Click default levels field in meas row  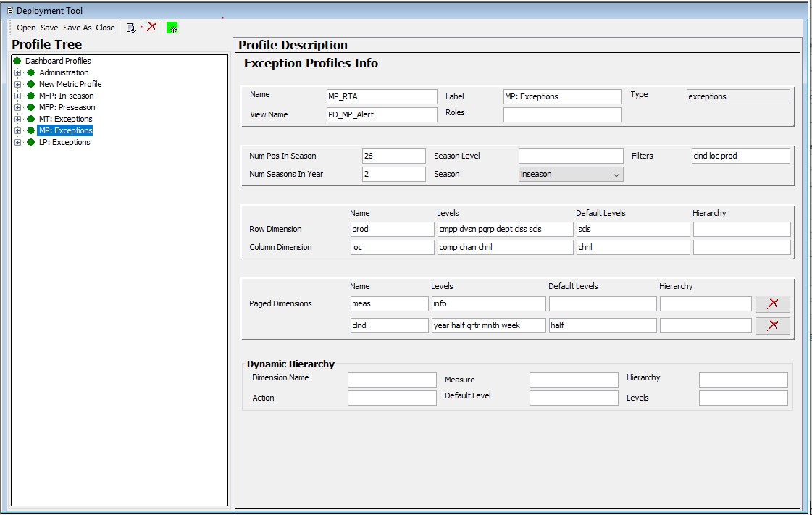point(603,303)
